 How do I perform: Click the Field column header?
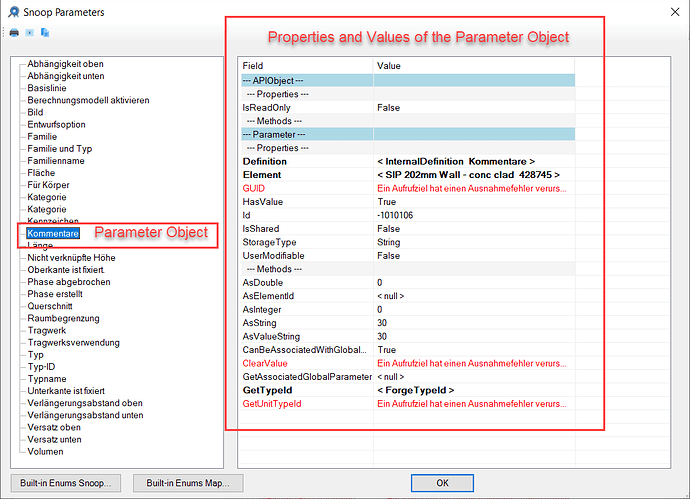point(307,66)
